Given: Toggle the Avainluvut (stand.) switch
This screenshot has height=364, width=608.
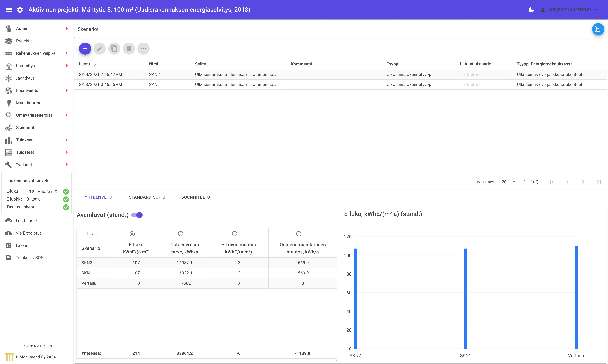Looking at the screenshot, I should 137,215.
